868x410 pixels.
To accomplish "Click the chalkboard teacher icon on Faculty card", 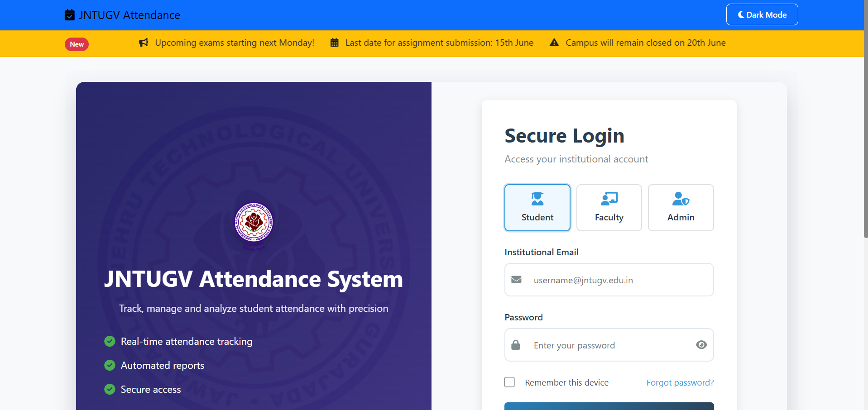I will (x=609, y=198).
